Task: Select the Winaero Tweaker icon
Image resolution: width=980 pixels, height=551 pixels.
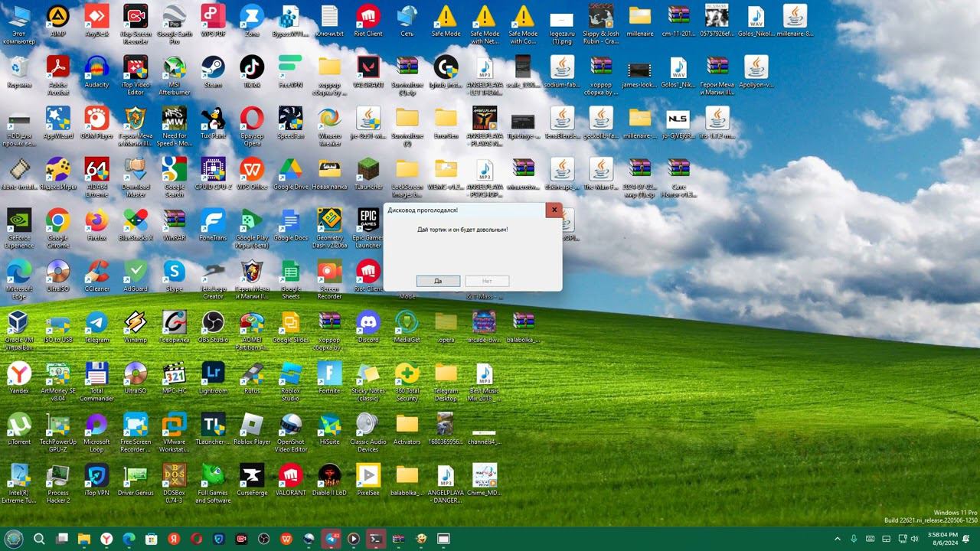Action: (x=329, y=127)
